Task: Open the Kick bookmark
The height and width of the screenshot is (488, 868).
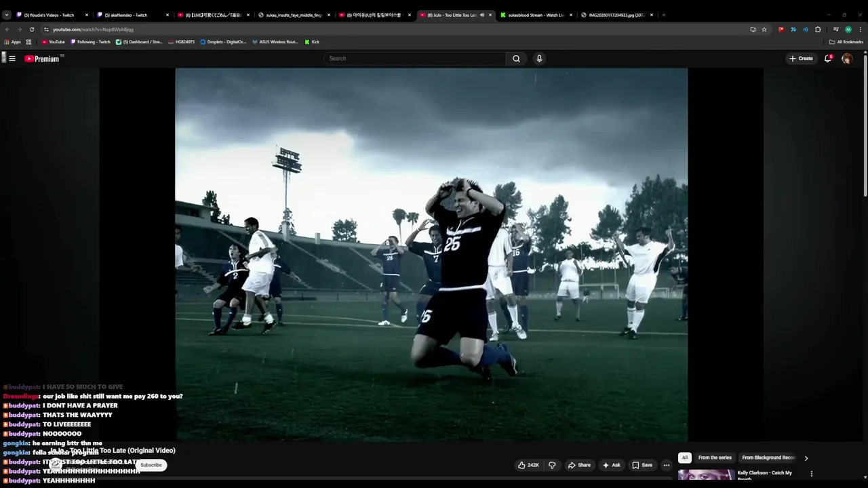Action: coord(312,42)
